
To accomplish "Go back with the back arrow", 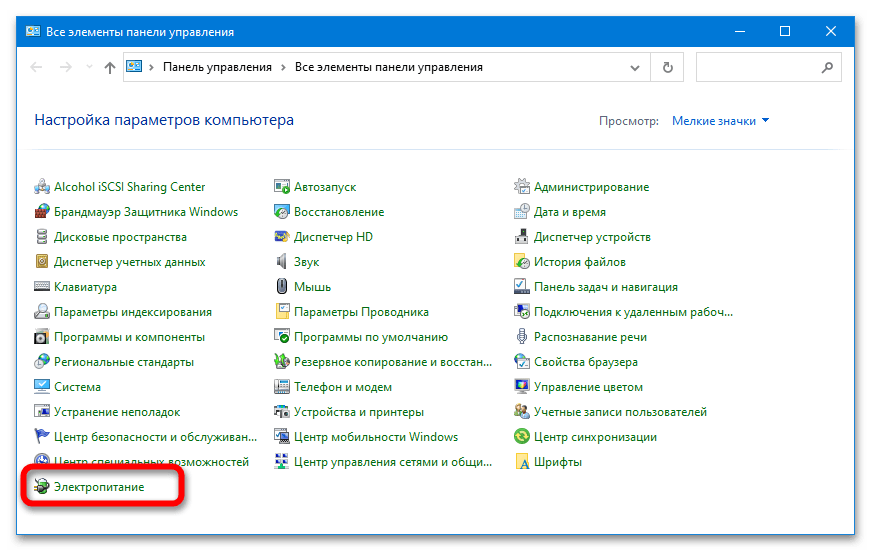I will 37,67.
